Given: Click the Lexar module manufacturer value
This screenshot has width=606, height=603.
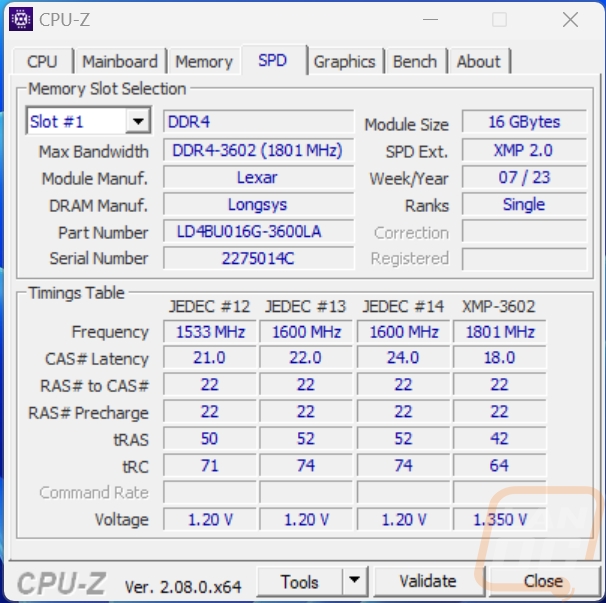Looking at the screenshot, I should [x=258, y=177].
